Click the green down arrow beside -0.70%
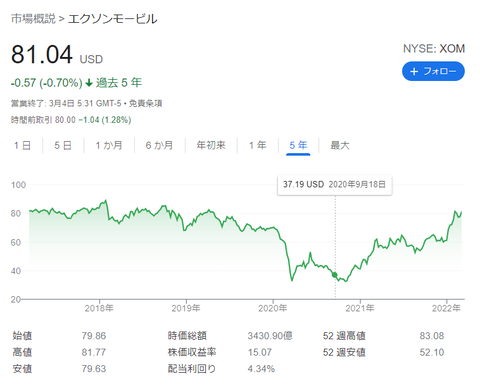 tap(89, 83)
